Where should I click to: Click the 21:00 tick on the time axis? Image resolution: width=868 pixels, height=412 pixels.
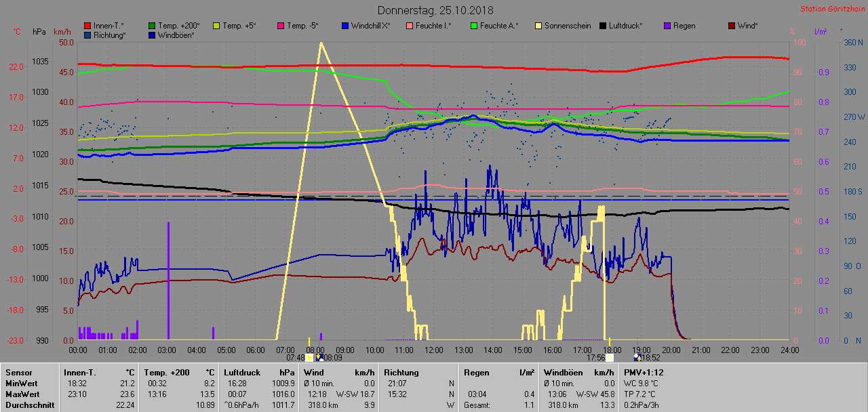[701, 350]
